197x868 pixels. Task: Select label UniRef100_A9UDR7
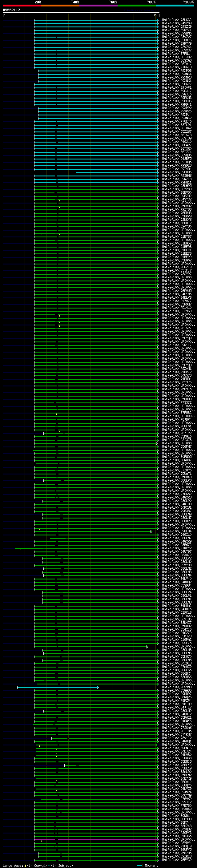click(x=177, y=694)
